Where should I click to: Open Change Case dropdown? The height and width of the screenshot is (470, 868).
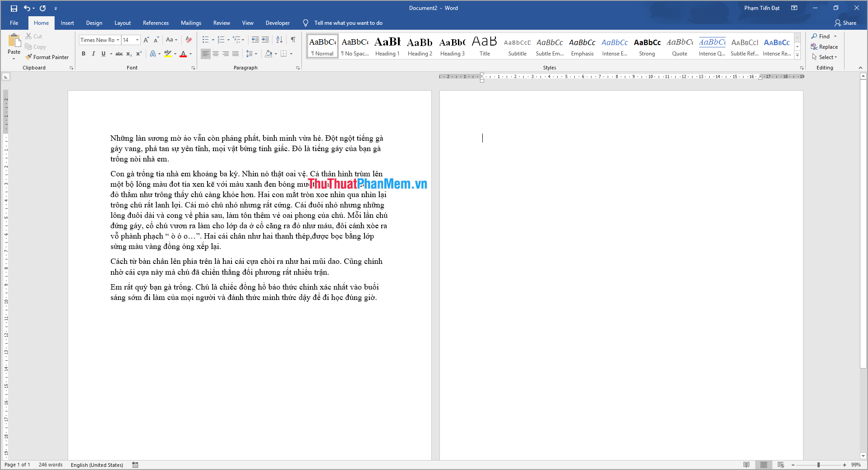pos(171,40)
